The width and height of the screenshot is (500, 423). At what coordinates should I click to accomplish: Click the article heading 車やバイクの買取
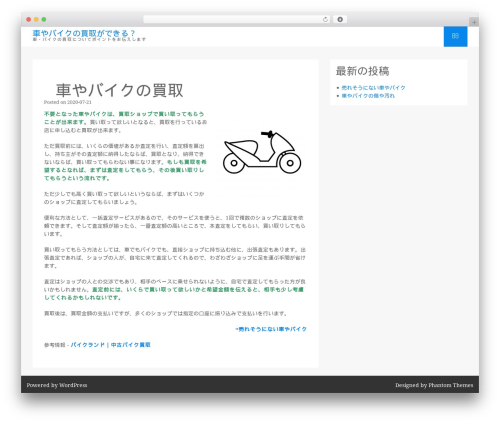[119, 90]
